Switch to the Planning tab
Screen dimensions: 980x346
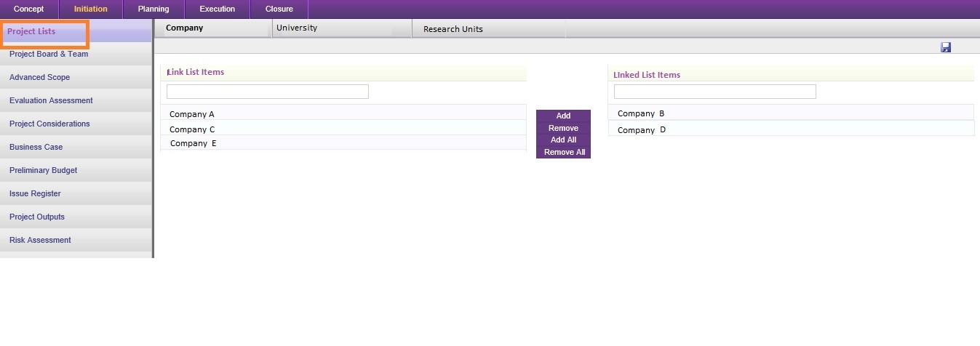click(154, 9)
